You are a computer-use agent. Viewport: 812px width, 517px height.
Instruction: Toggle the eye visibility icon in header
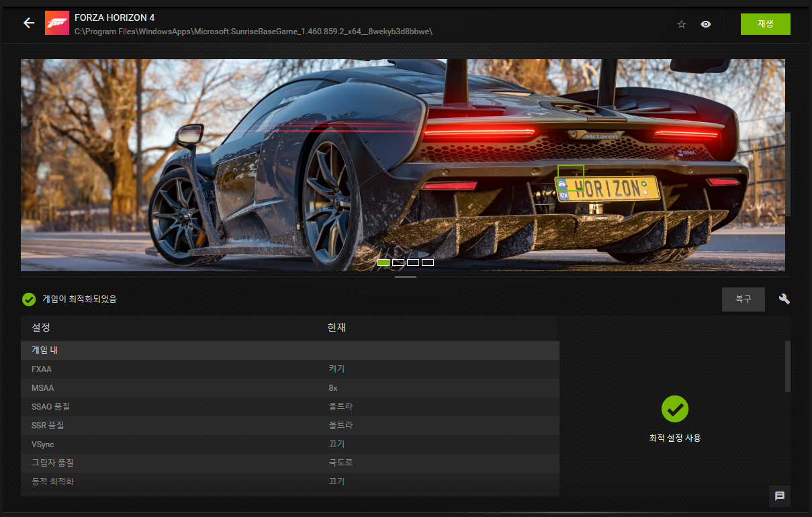(x=706, y=24)
